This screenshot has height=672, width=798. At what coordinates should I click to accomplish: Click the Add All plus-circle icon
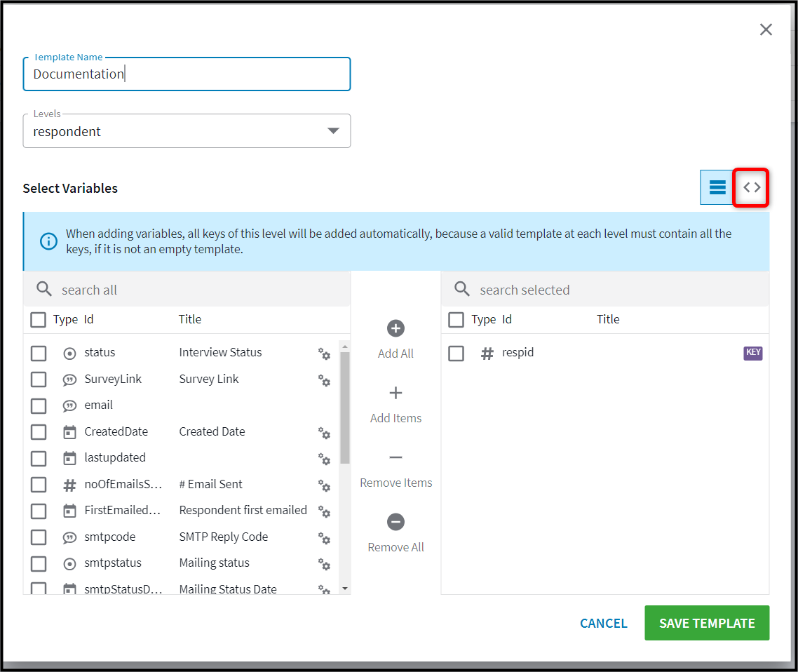coord(395,328)
